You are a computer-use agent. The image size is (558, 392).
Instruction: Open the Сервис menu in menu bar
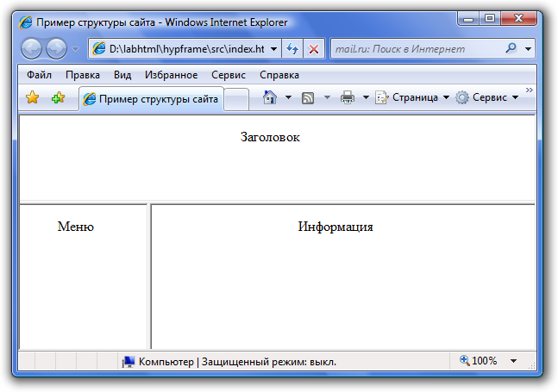coord(229,75)
